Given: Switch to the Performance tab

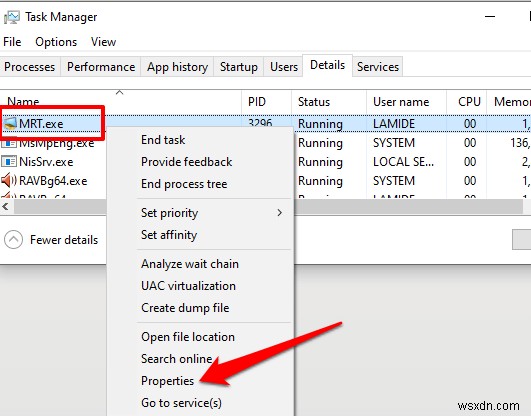Looking at the screenshot, I should pos(101,67).
